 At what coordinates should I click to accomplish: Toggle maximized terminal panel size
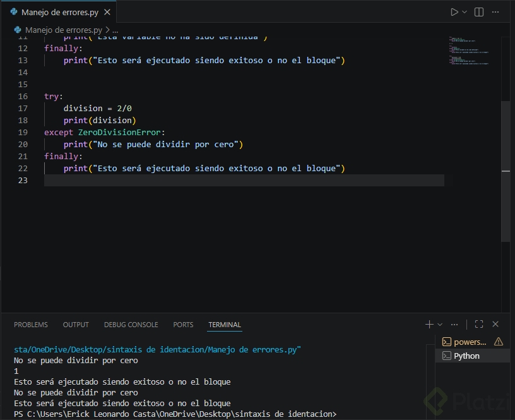tap(479, 324)
